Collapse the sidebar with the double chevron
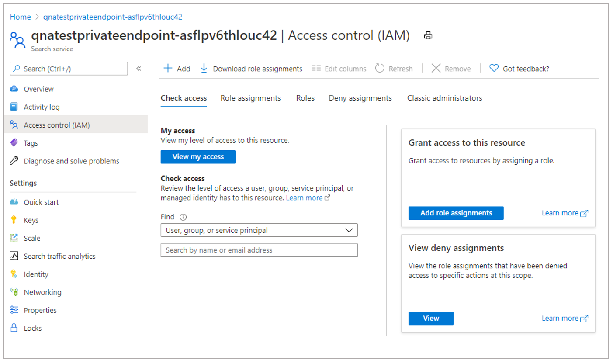Viewport: 613px width, 364px height. tap(139, 69)
